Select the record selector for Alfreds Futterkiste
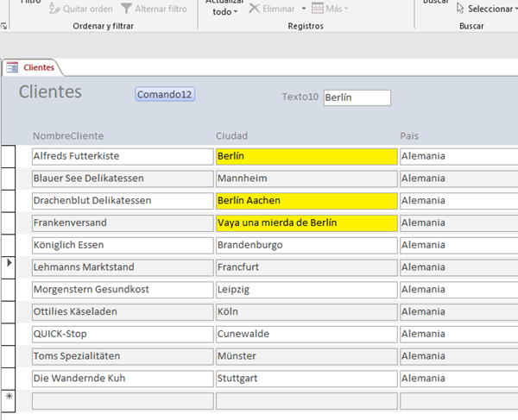 point(8,156)
